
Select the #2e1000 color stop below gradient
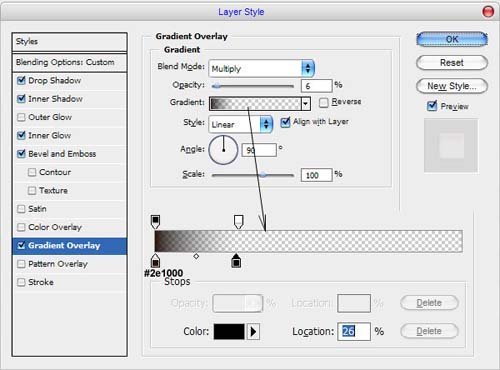click(155, 260)
